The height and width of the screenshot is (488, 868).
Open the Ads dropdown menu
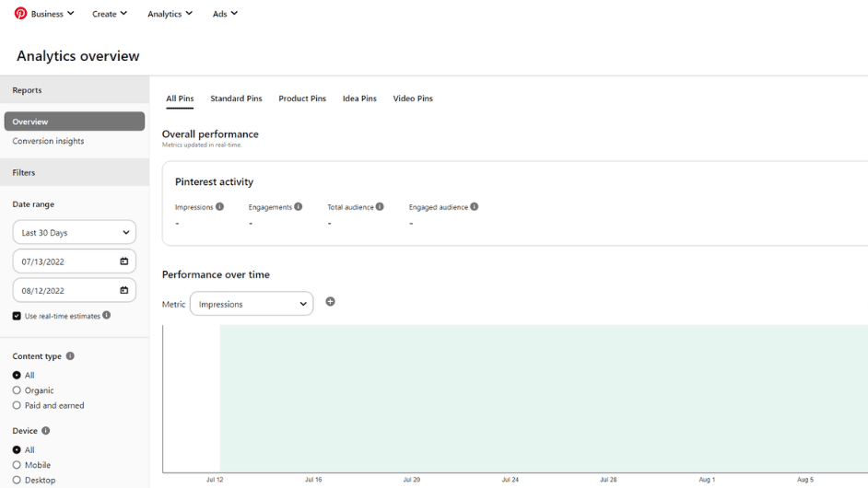click(x=225, y=14)
